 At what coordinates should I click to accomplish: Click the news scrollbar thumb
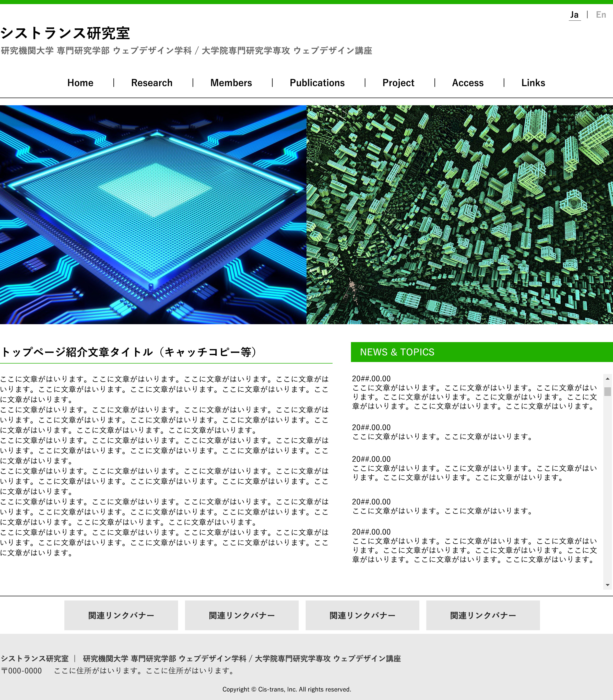608,391
